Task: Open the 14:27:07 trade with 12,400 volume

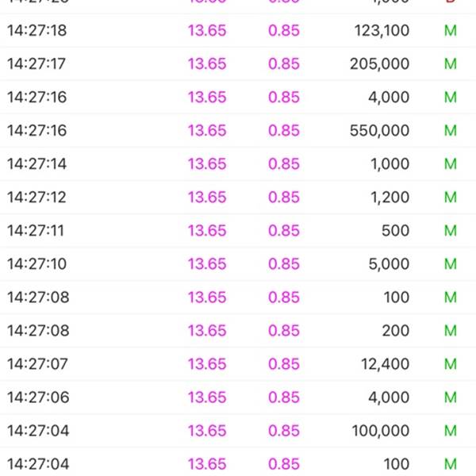Action: (x=238, y=364)
